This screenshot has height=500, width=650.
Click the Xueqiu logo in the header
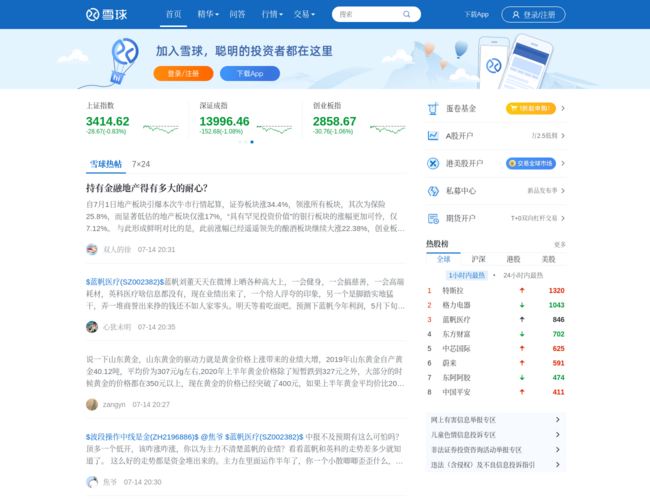point(107,15)
